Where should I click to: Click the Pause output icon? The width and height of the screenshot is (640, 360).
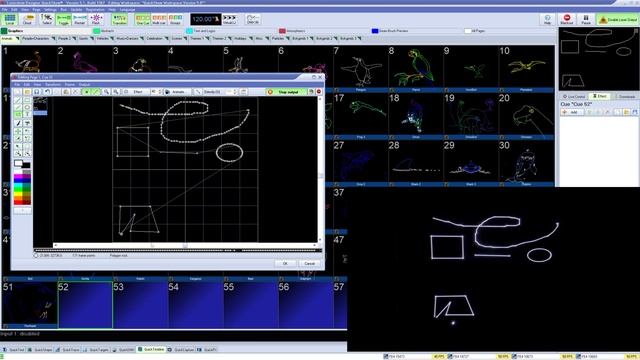(x=586, y=19)
